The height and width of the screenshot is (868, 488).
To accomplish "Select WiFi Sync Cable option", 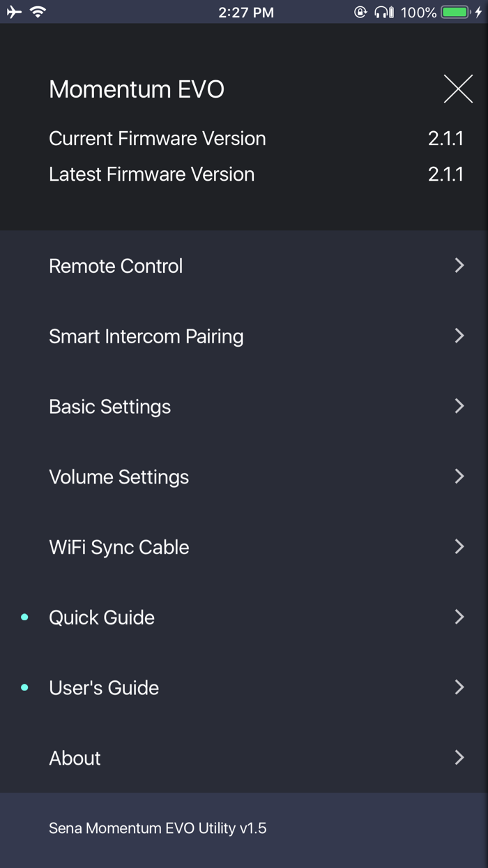I will [x=119, y=547].
